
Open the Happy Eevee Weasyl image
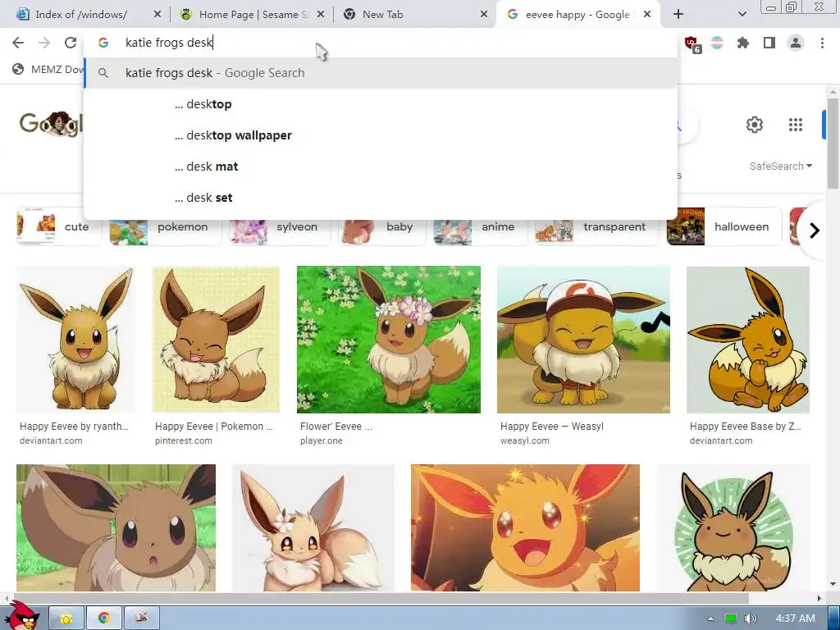click(x=583, y=340)
